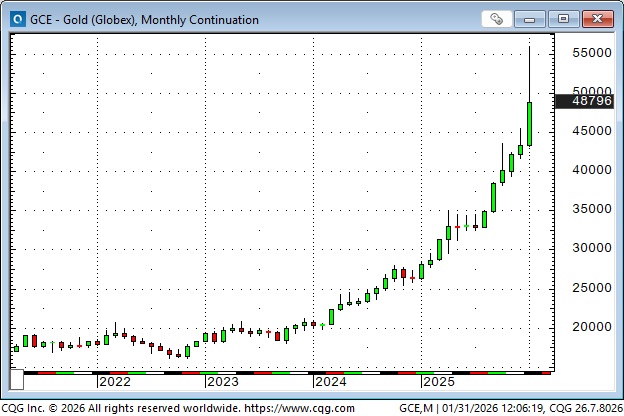
Task: Select the 2023 year marker on time axis
Action: coord(222,381)
